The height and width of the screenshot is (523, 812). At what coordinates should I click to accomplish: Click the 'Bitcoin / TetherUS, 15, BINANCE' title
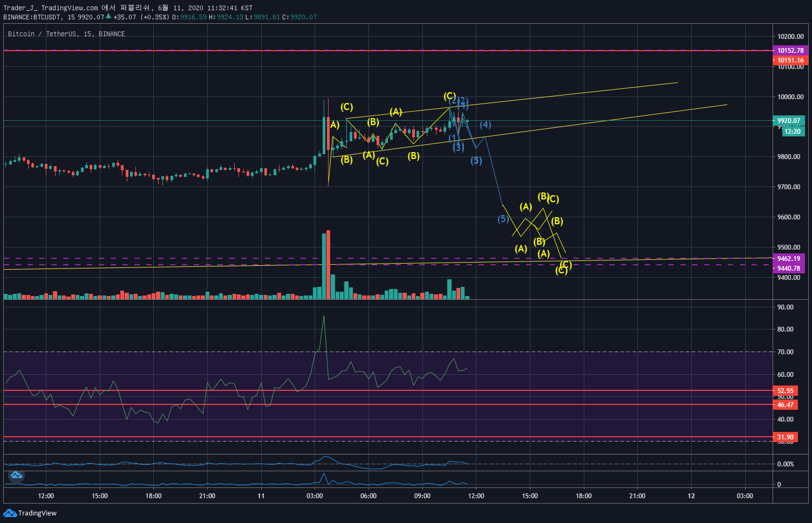pos(66,34)
